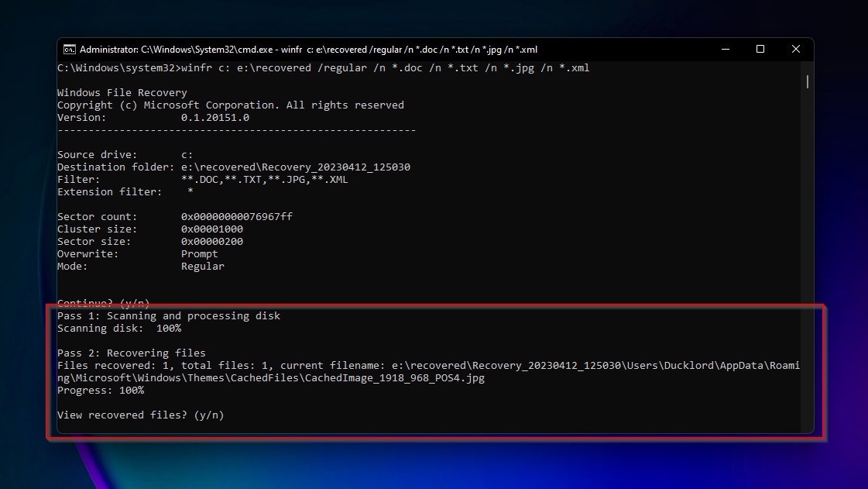The image size is (868, 489).
Task: Click 'Pass 2: Recovering files' line
Action: (131, 353)
